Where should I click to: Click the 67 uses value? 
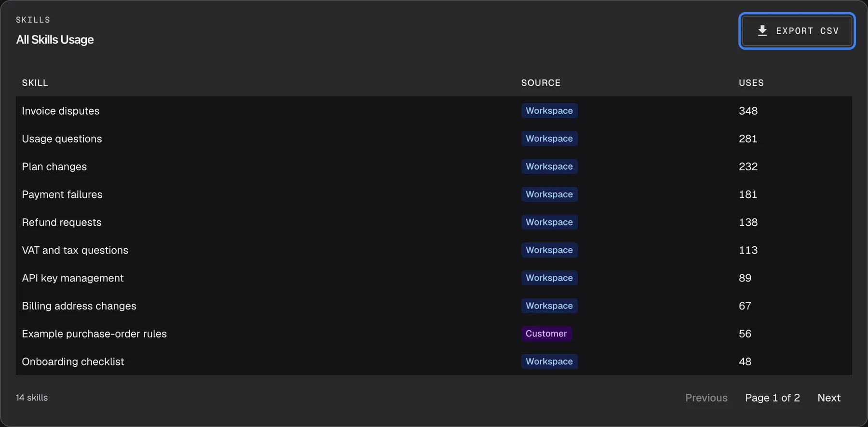(x=745, y=306)
